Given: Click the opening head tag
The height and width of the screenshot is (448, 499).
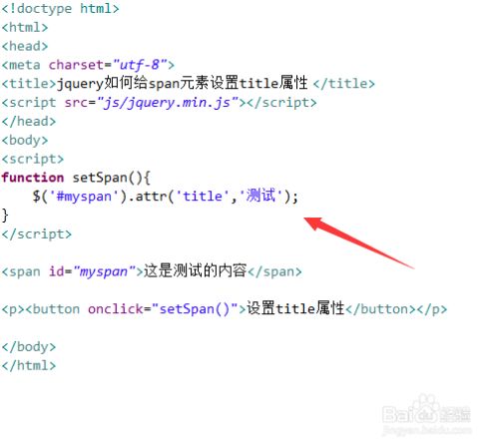Looking at the screenshot, I should click(25, 46).
